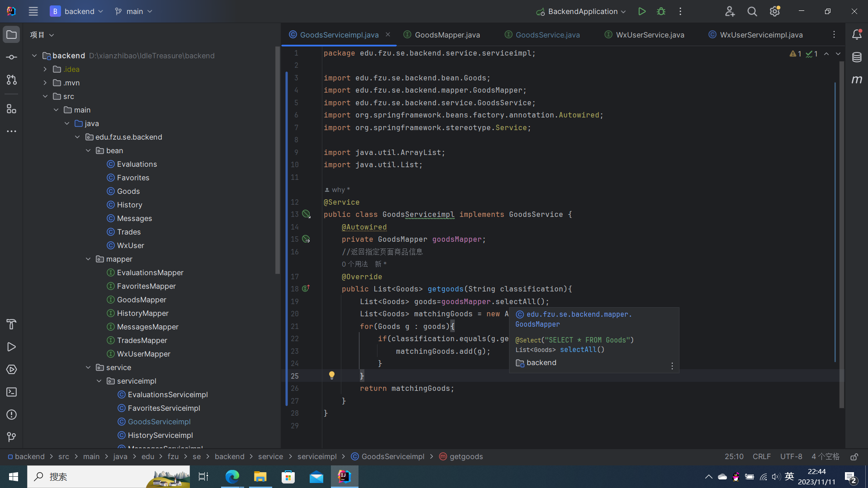
Task: Click the inspection warnings indicator
Action: click(804, 54)
